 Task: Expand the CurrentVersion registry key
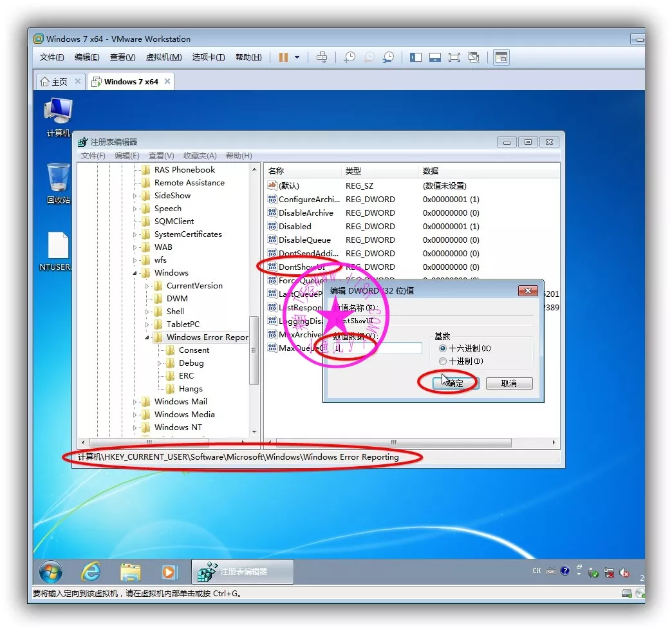147,286
